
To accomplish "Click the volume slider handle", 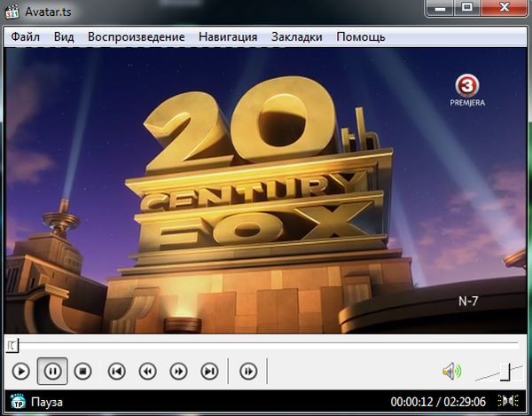I will click(x=505, y=372).
